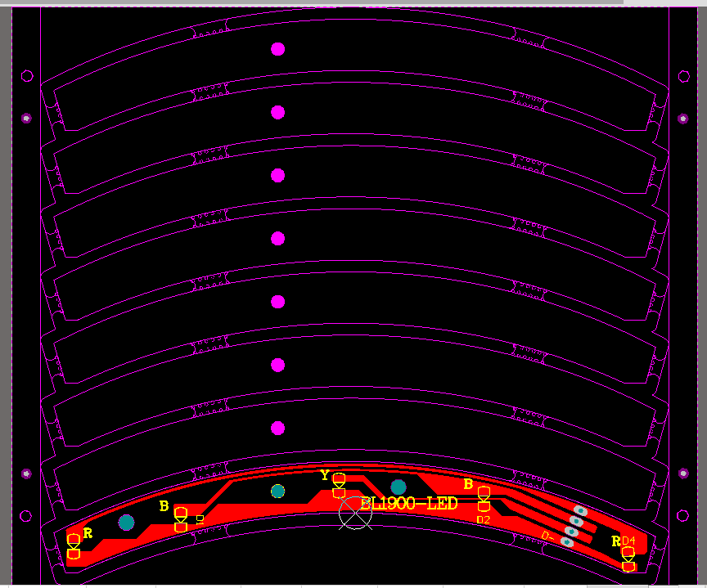Select the left B LED footprint
This screenshot has height=588, width=707.
(181, 520)
